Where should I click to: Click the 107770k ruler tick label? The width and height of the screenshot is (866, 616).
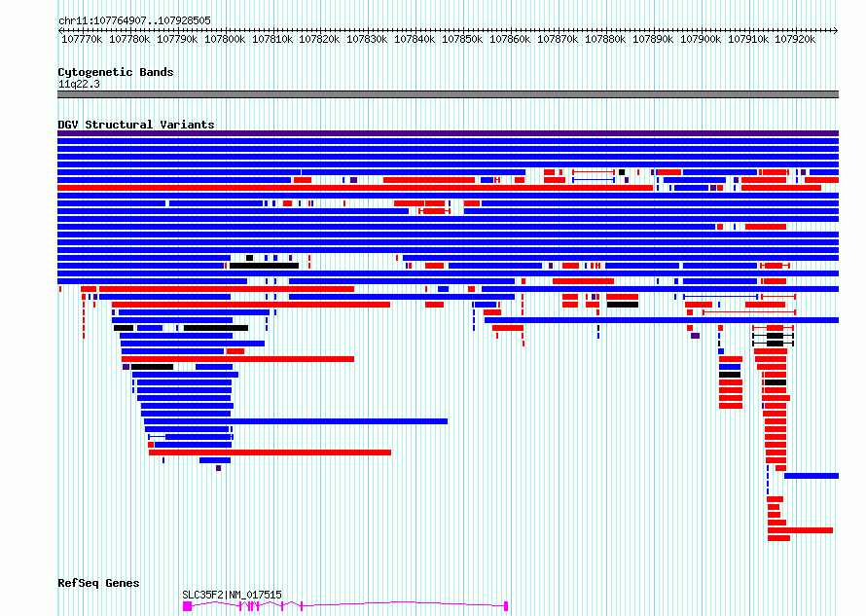(x=82, y=39)
